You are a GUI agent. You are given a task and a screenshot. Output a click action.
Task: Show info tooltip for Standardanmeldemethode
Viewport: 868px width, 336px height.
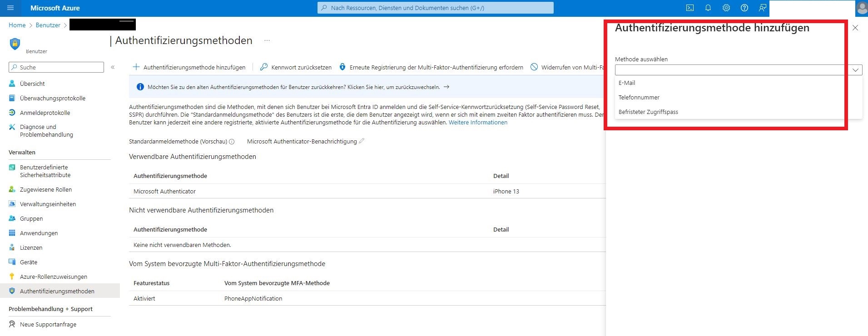coord(232,142)
